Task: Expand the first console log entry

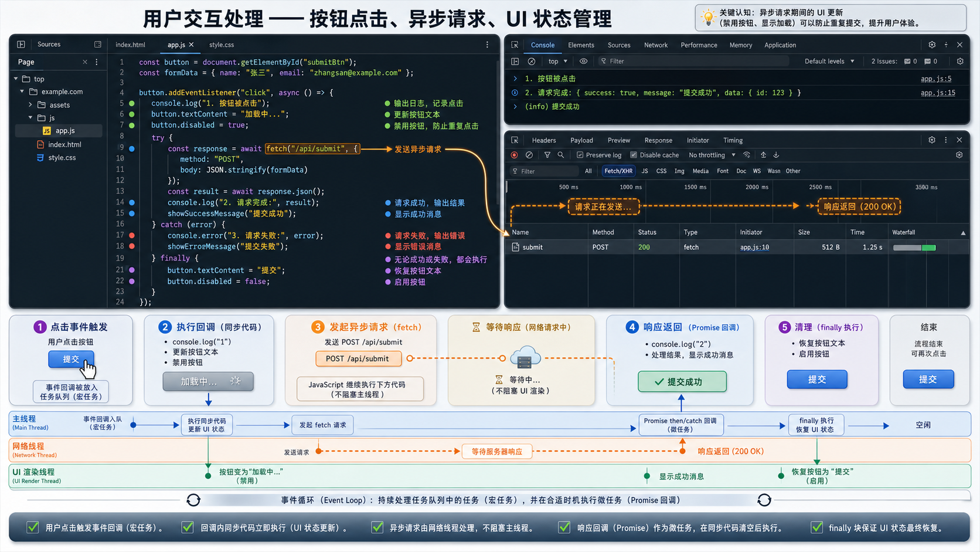Action: pos(515,79)
